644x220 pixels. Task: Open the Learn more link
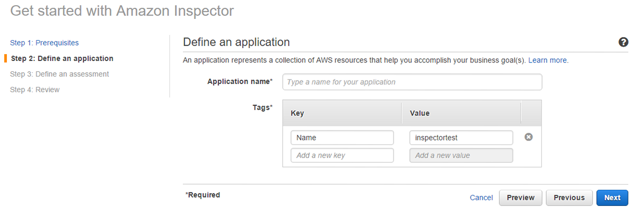tap(548, 60)
